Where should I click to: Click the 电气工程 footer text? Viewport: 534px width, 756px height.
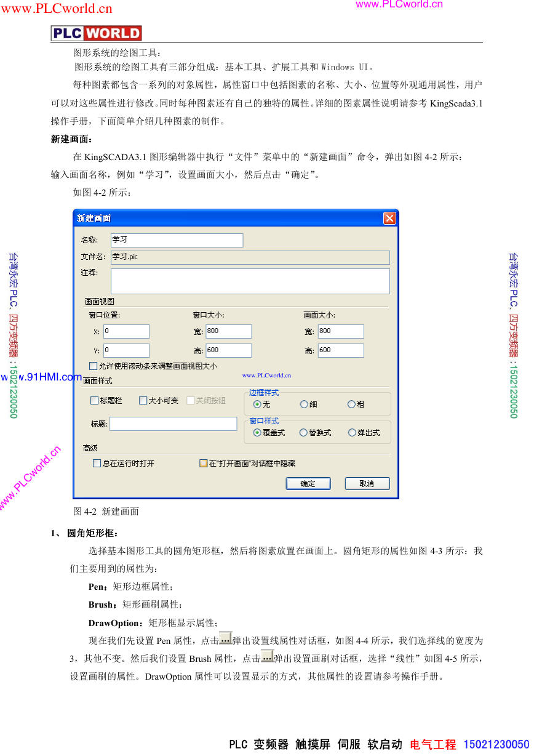pyautogui.click(x=433, y=744)
